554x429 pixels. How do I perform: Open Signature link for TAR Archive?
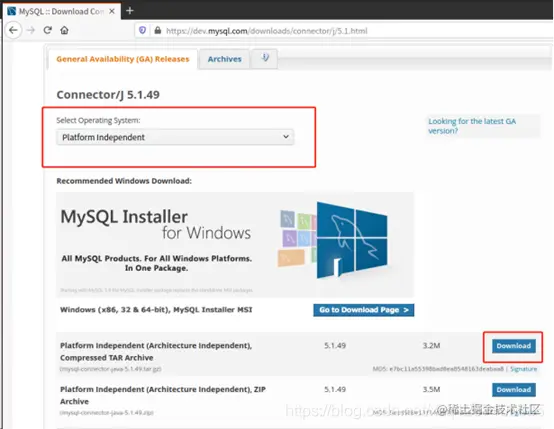coord(523,369)
